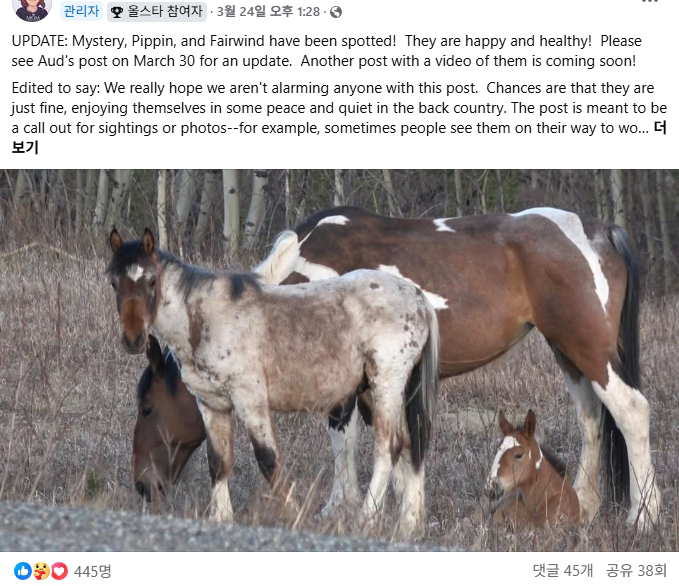Open the 댓글 45개 comments
Viewport: 679px width, 586px height.
[x=563, y=570]
